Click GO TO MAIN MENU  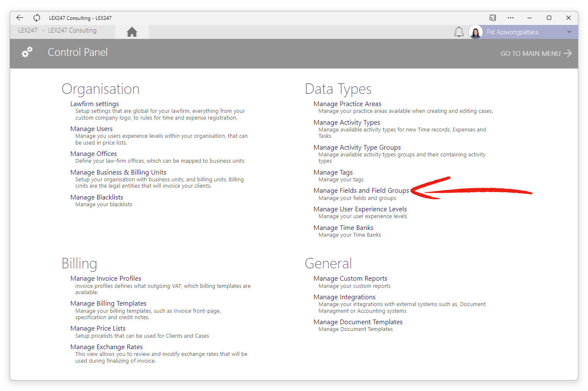point(535,53)
